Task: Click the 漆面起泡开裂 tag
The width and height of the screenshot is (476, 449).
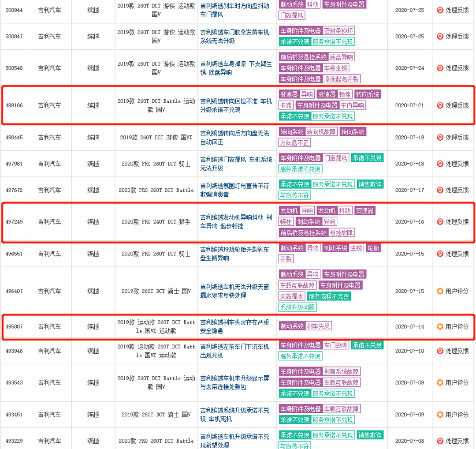Action: (341, 79)
